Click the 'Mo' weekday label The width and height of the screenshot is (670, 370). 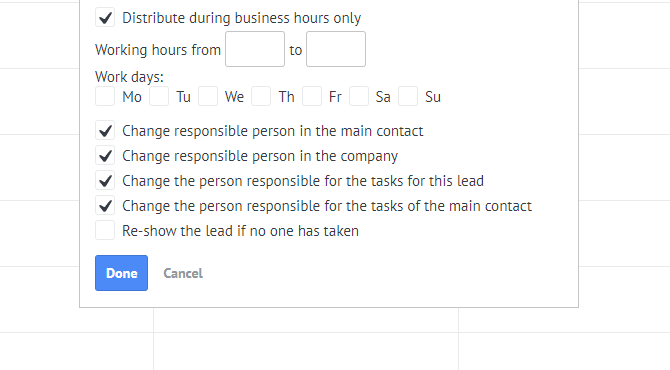[132, 97]
